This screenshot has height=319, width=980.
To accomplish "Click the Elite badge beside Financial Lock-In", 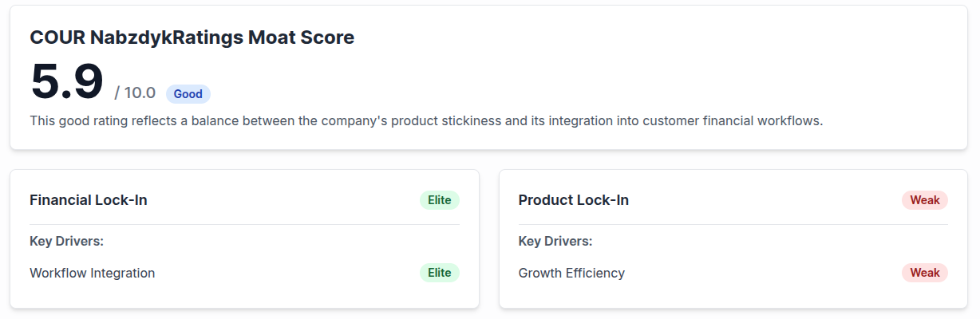I will point(439,200).
